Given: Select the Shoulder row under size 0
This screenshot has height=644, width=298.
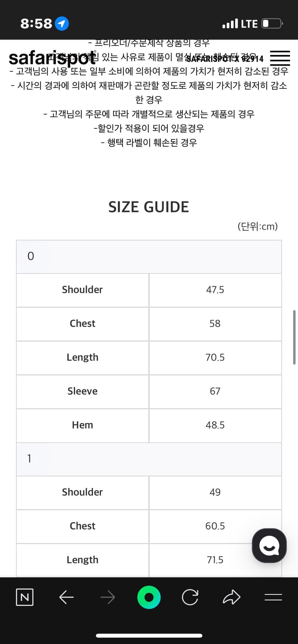Looking at the screenshot, I should pos(82,290).
